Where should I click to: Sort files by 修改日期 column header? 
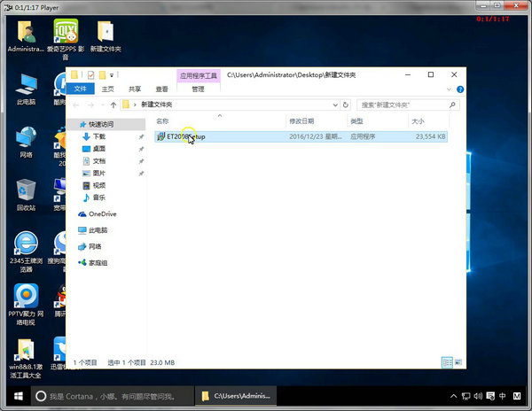click(301, 120)
